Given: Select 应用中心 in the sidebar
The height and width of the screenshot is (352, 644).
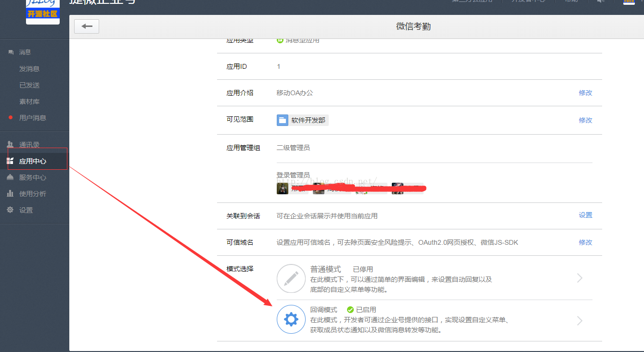Looking at the screenshot, I should pos(35,161).
